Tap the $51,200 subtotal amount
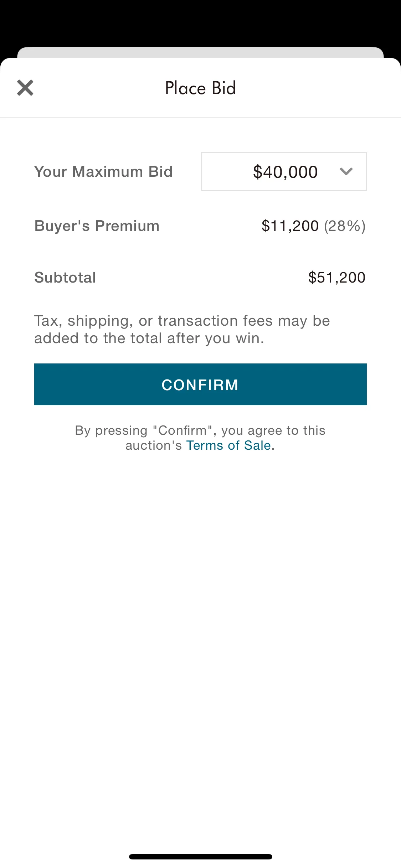This screenshot has width=401, height=868. pyautogui.click(x=337, y=278)
